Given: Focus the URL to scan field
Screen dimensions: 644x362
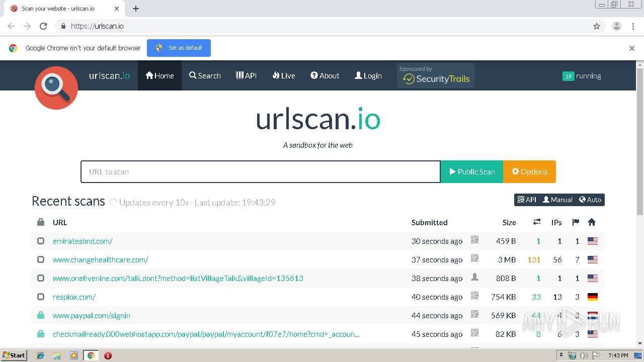Looking at the screenshot, I should tap(261, 171).
